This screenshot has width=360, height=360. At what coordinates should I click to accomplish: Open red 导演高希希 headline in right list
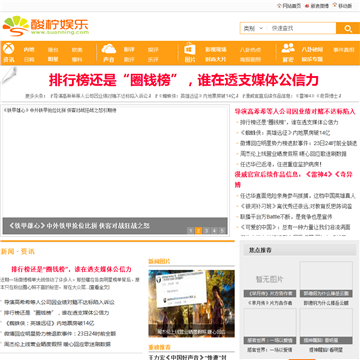coord(295,112)
